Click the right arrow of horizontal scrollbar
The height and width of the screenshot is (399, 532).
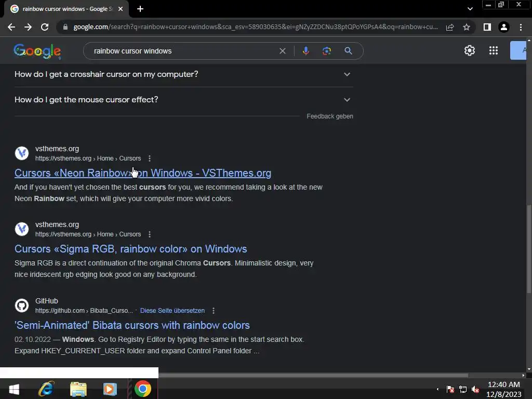(524, 376)
